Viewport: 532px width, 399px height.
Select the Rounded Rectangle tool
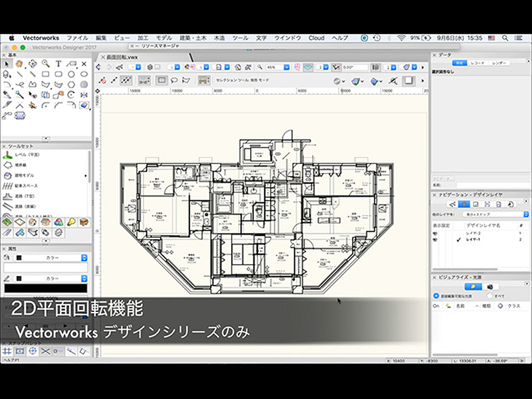click(58, 74)
